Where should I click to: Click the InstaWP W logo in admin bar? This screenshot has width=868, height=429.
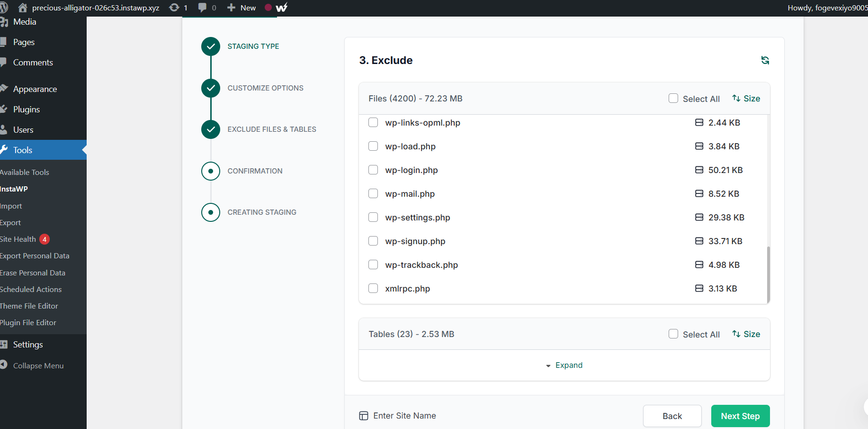tap(282, 8)
